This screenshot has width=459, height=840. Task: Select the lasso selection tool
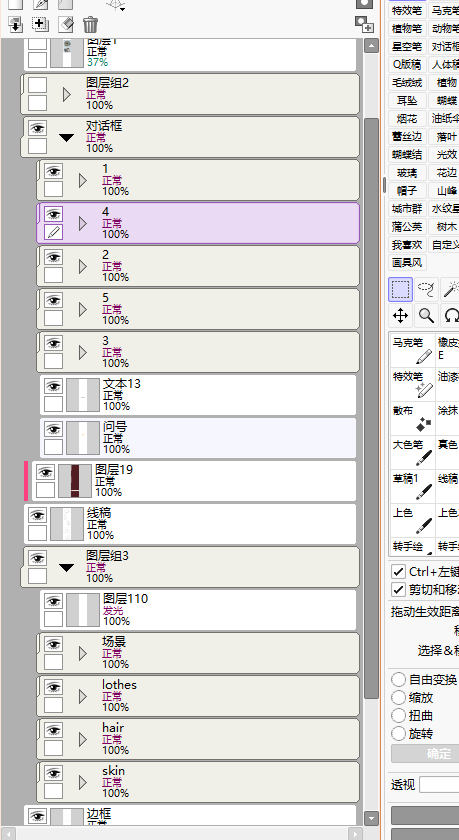click(x=426, y=290)
